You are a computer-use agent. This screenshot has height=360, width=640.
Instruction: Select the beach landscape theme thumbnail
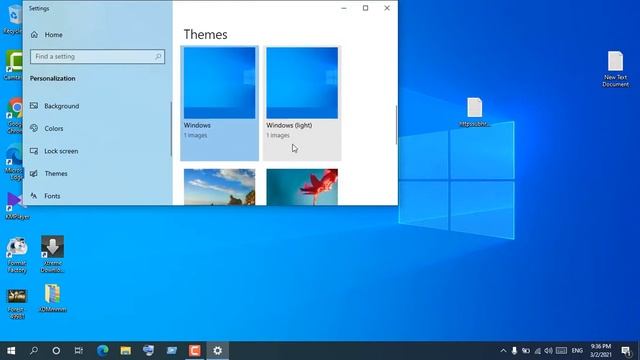[220, 187]
